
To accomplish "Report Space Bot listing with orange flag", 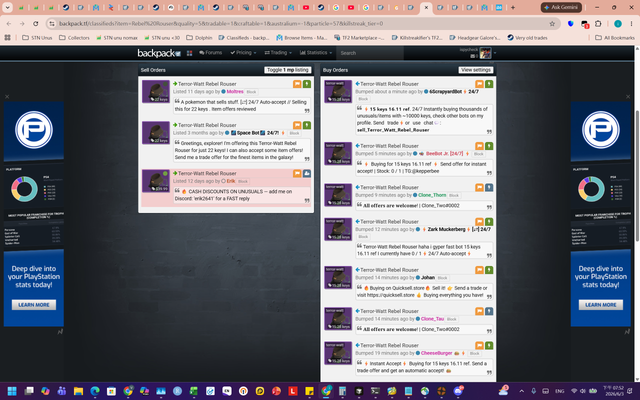I will [297, 125].
